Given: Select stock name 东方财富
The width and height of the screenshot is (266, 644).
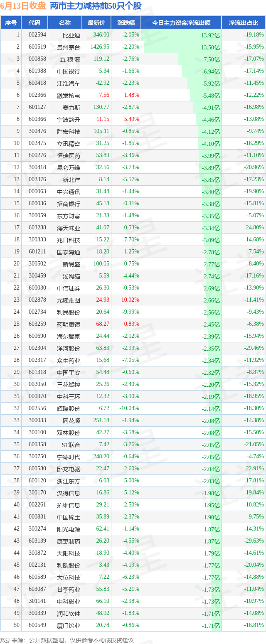Looking at the screenshot, I should coord(69,216).
